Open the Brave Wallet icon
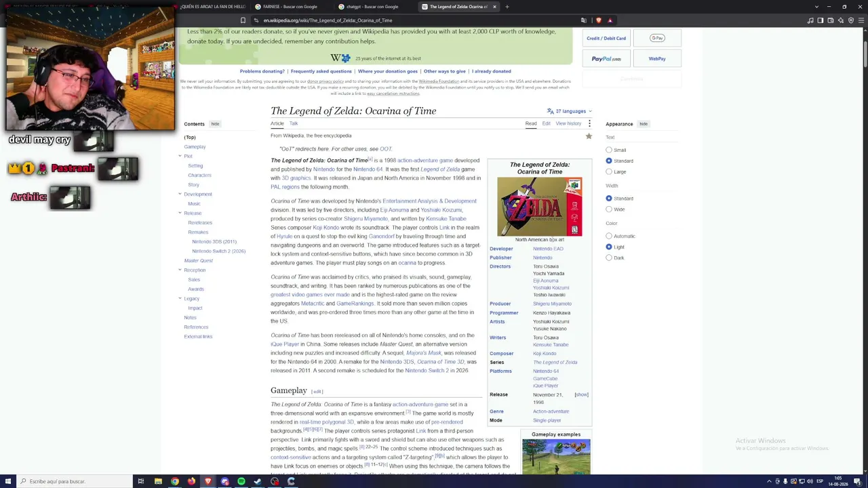Image resolution: width=868 pixels, height=488 pixels. click(831, 20)
